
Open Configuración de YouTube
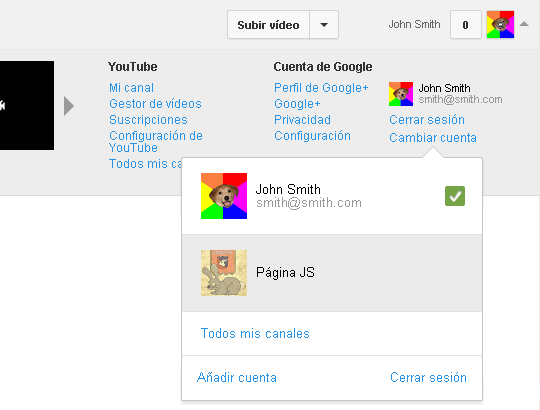156,141
